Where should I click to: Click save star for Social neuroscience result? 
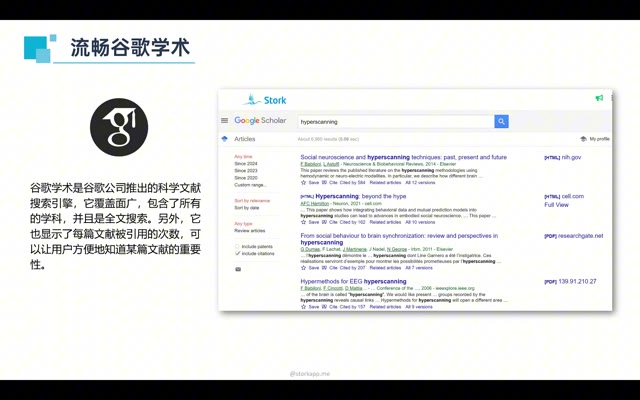click(x=303, y=182)
